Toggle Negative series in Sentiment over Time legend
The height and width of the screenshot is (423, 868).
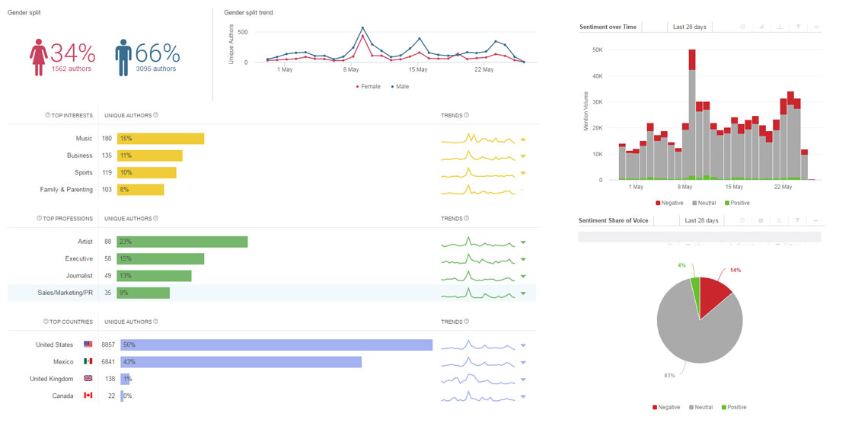click(669, 203)
